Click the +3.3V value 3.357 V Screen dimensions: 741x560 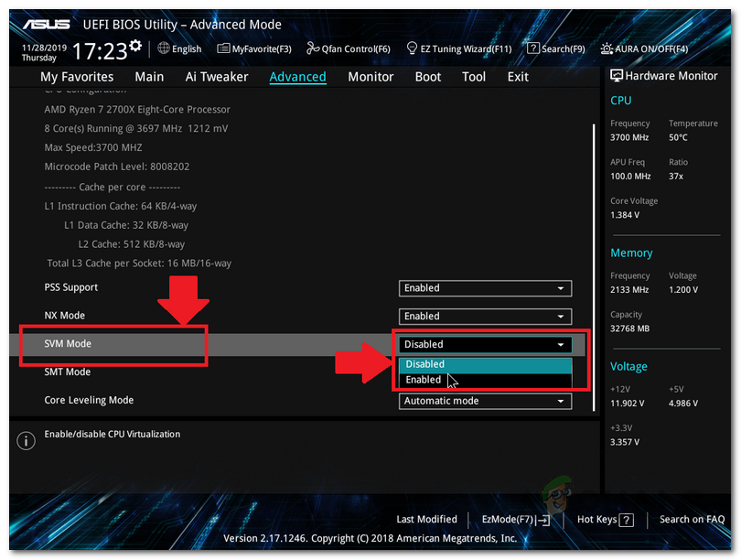tap(625, 442)
